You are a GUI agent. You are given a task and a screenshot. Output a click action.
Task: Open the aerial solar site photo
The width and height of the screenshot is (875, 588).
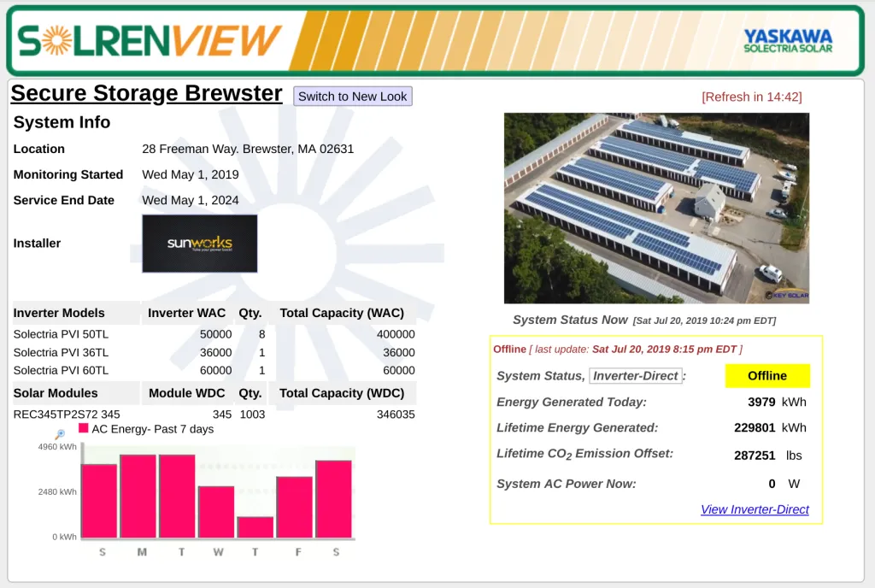click(655, 208)
